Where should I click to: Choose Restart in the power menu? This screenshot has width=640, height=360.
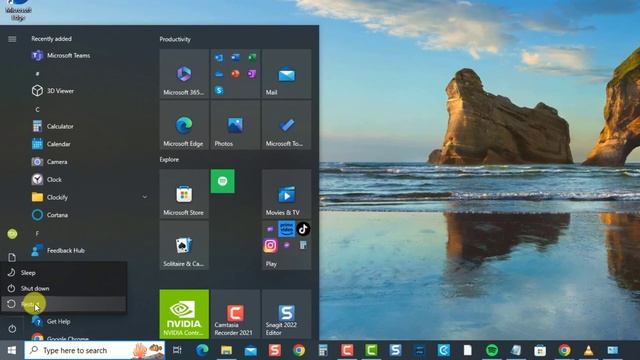(63, 304)
